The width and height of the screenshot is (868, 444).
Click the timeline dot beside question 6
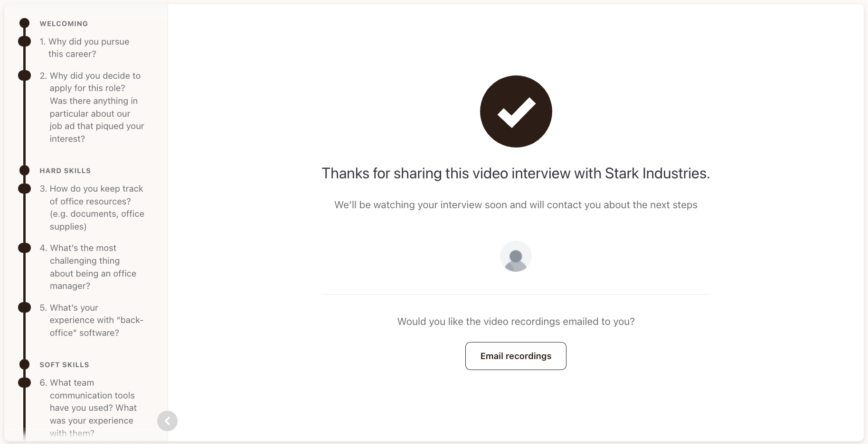[x=25, y=382]
